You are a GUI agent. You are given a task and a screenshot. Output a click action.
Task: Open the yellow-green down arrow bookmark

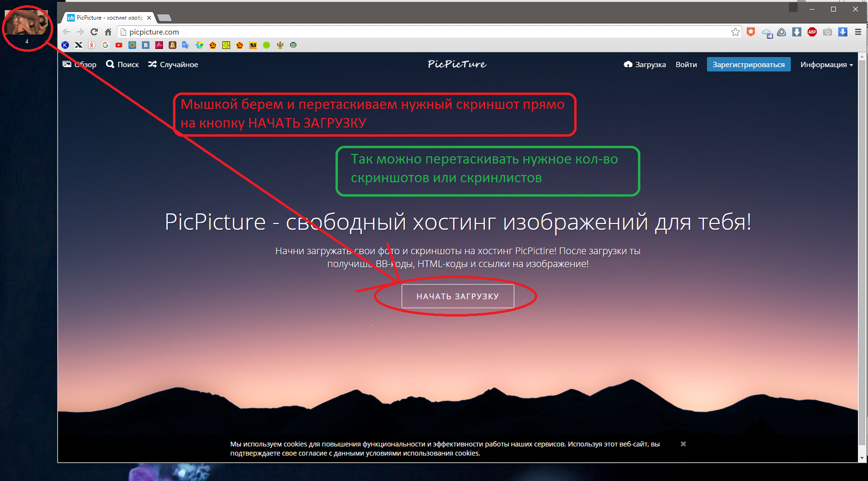(x=226, y=45)
